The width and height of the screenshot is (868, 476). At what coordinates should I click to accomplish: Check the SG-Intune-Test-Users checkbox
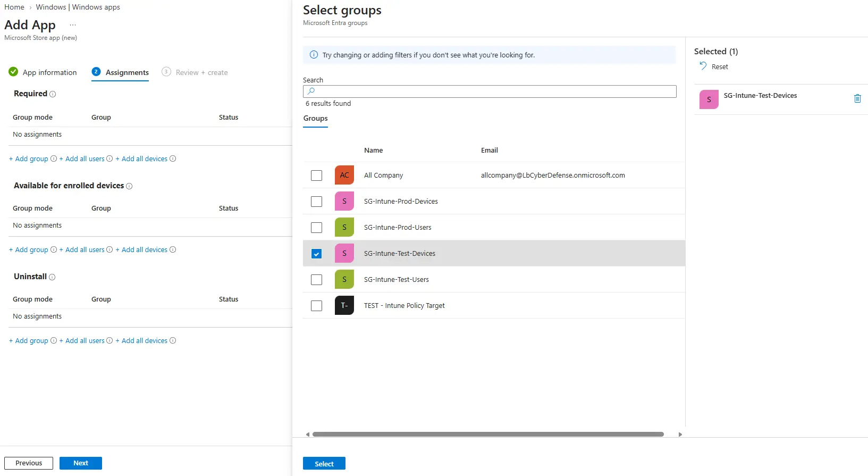[x=316, y=280]
